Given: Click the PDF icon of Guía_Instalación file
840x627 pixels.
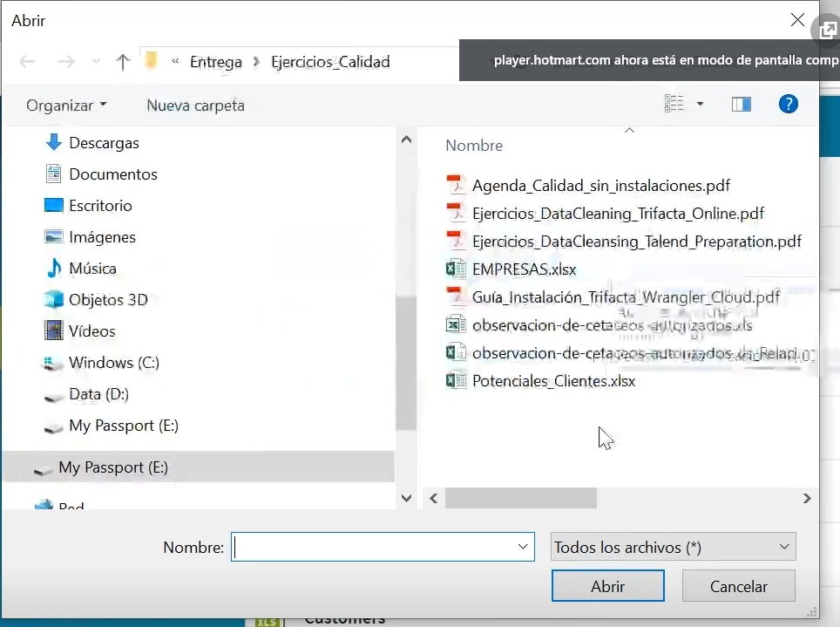Looking at the screenshot, I should pyautogui.click(x=456, y=296).
